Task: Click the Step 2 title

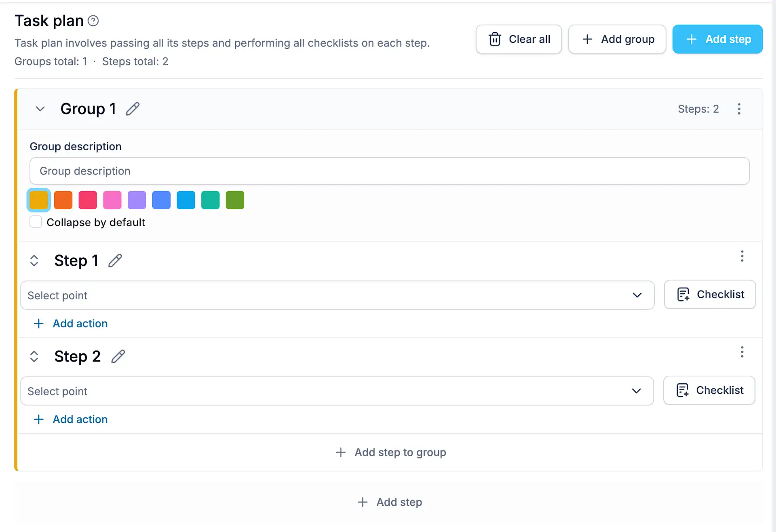Action: pyautogui.click(x=78, y=356)
